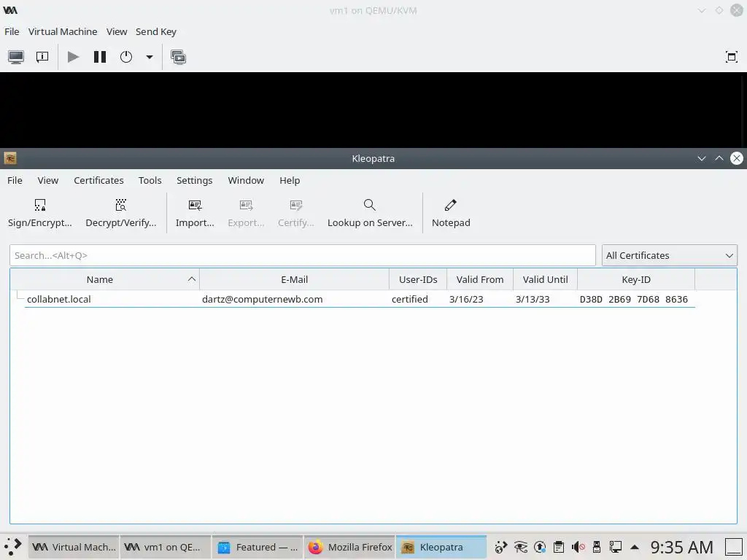Click the muted volume tray icon
747x560 pixels.
(x=578, y=547)
